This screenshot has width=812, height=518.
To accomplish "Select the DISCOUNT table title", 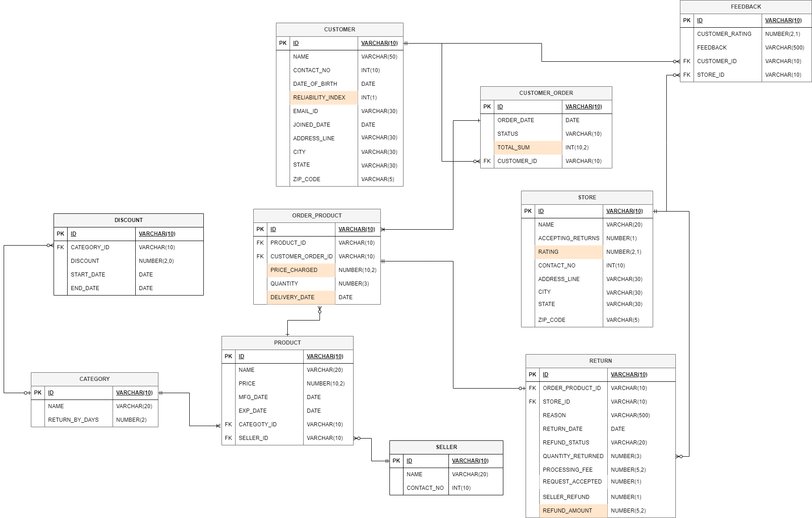I will point(128,220).
